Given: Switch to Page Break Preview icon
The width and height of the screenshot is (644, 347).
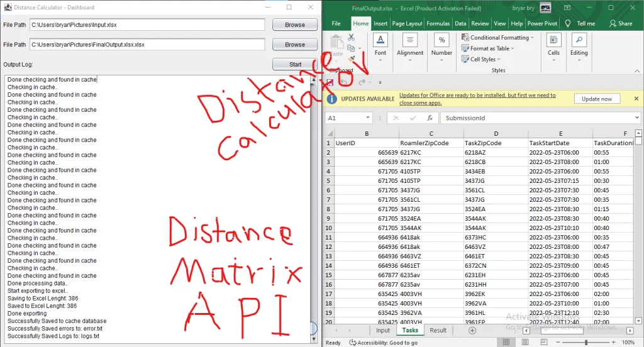Looking at the screenshot, I should pyautogui.click(x=544, y=342).
